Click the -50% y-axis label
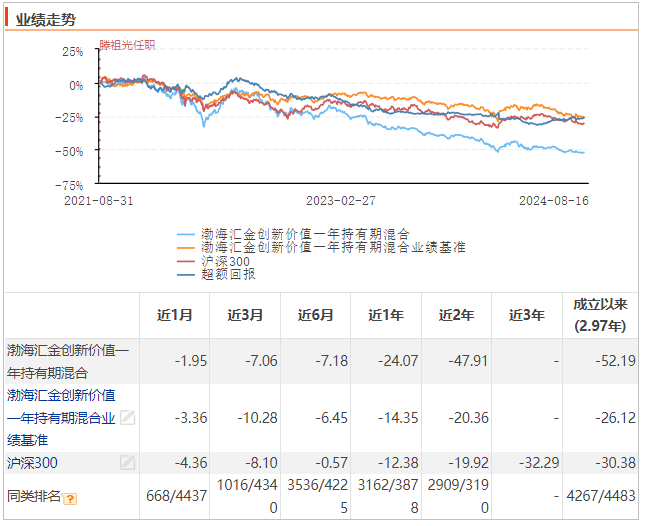646x526 pixels. pos(69,152)
